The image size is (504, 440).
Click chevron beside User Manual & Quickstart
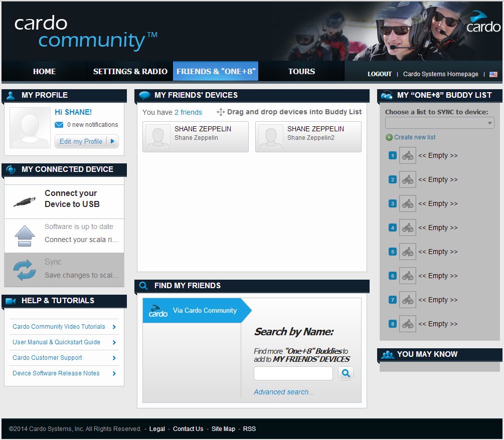114,342
